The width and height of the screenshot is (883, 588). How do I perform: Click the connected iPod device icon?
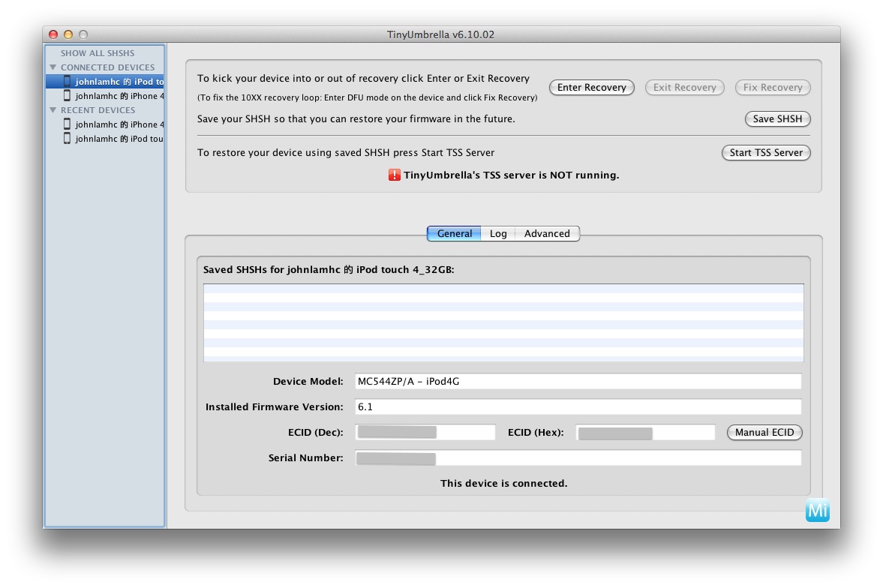[x=67, y=82]
